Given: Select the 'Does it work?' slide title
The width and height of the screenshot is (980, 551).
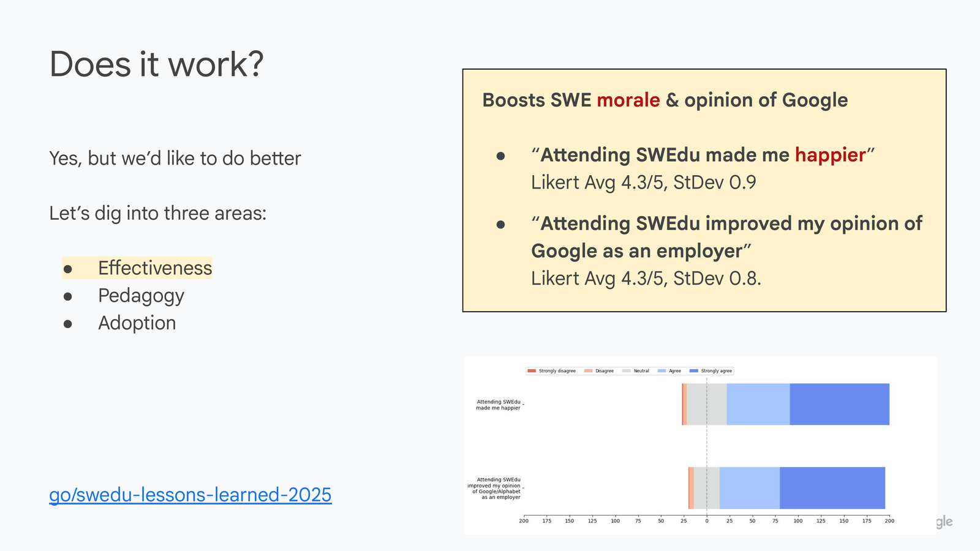Looking at the screenshot, I should [x=157, y=64].
